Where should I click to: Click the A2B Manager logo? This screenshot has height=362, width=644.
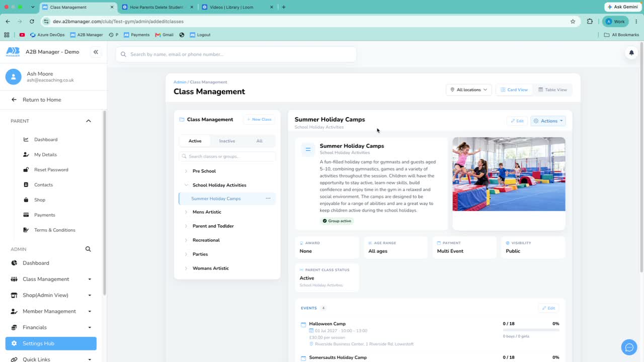tap(13, 52)
